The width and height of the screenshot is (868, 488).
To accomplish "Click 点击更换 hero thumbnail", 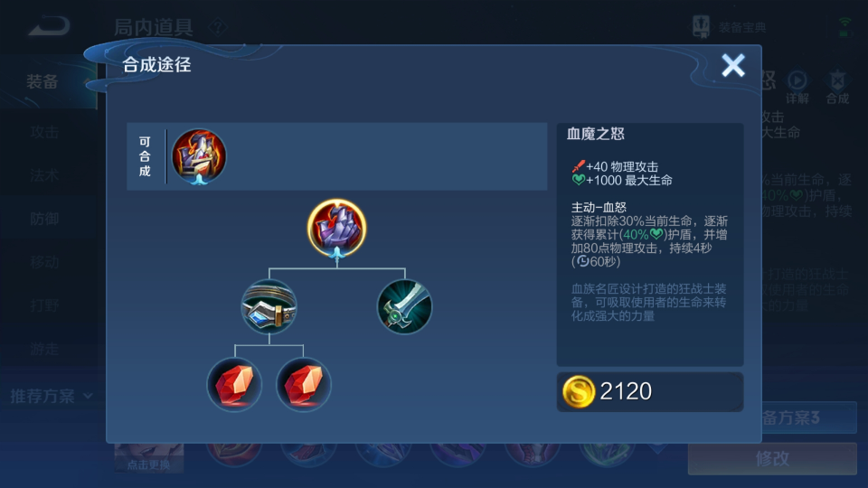I will (x=149, y=457).
